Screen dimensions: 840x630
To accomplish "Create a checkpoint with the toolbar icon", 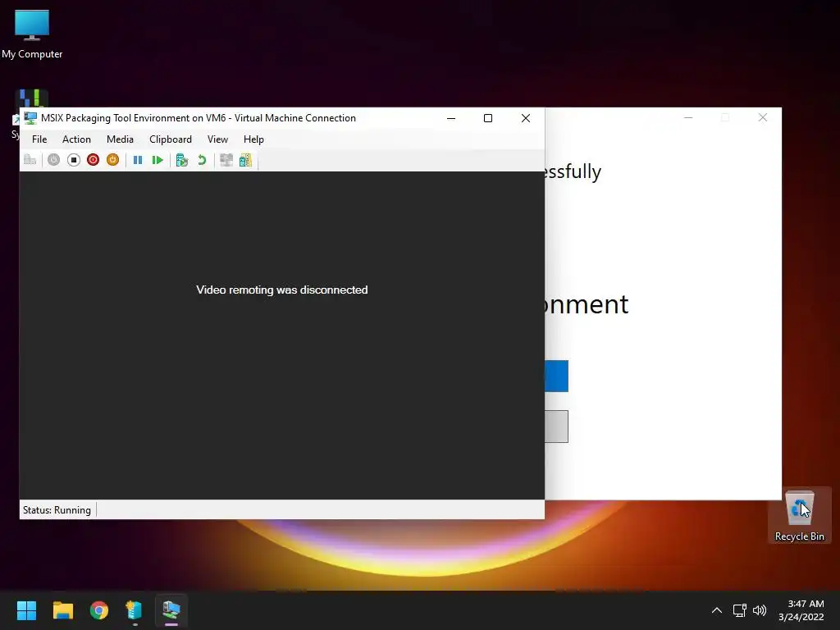I will pyautogui.click(x=182, y=160).
